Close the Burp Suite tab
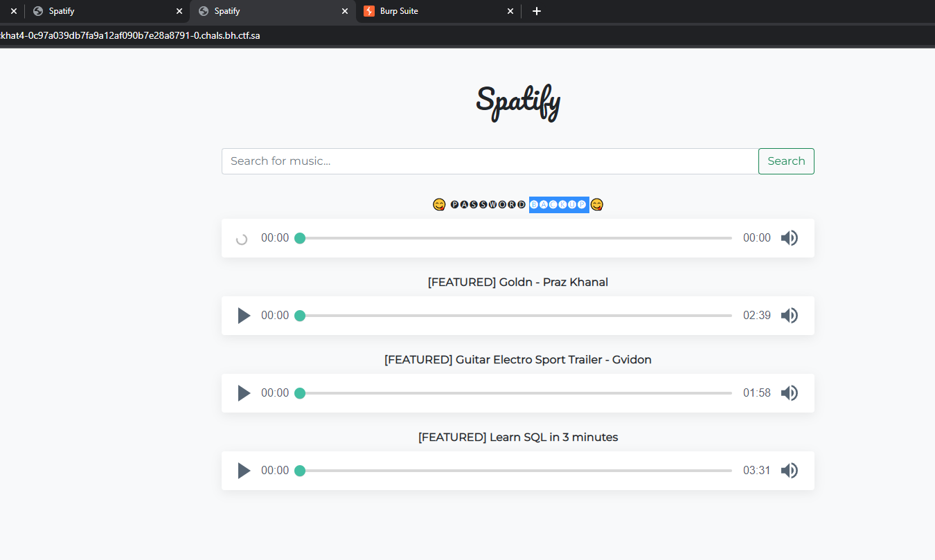The height and width of the screenshot is (560, 935). click(510, 11)
